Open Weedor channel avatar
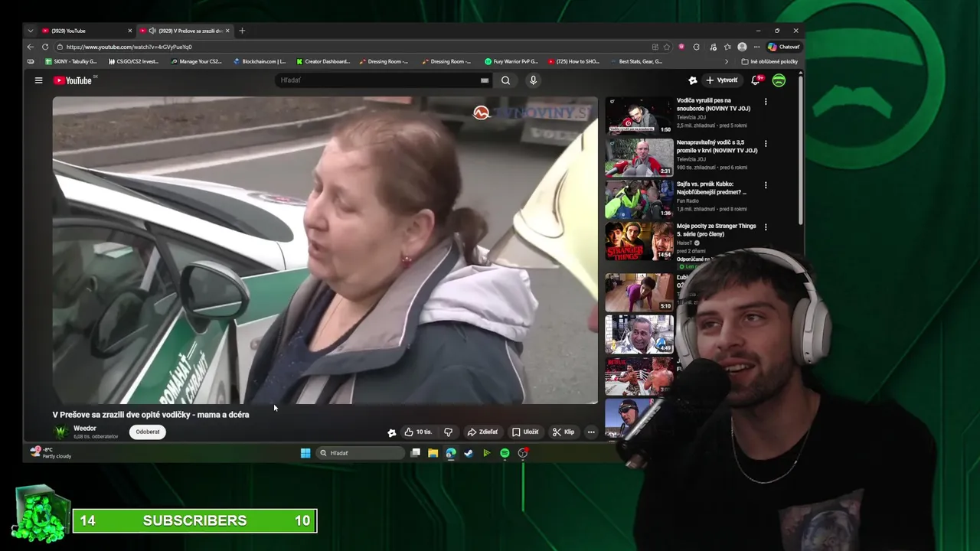Screen dimensions: 980x551 [x=60, y=432]
